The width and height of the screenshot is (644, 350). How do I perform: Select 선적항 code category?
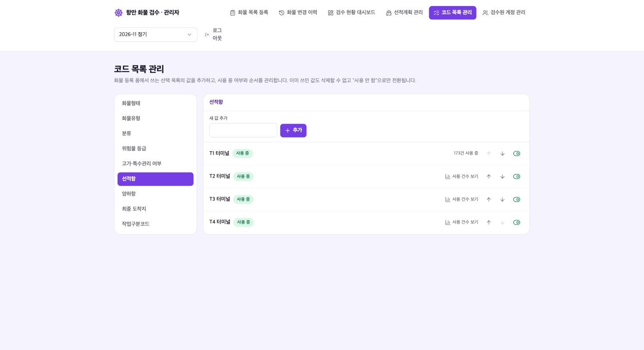[156, 179]
